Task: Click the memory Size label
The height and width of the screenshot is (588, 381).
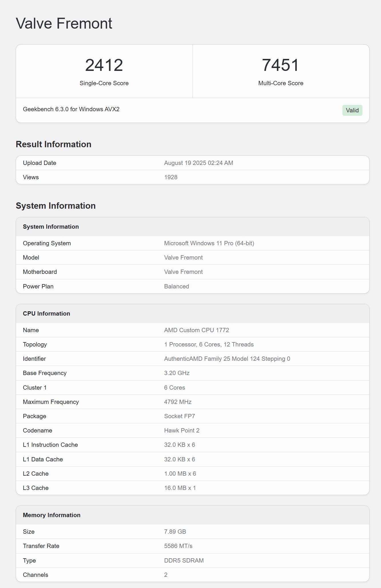Action: 29,532
